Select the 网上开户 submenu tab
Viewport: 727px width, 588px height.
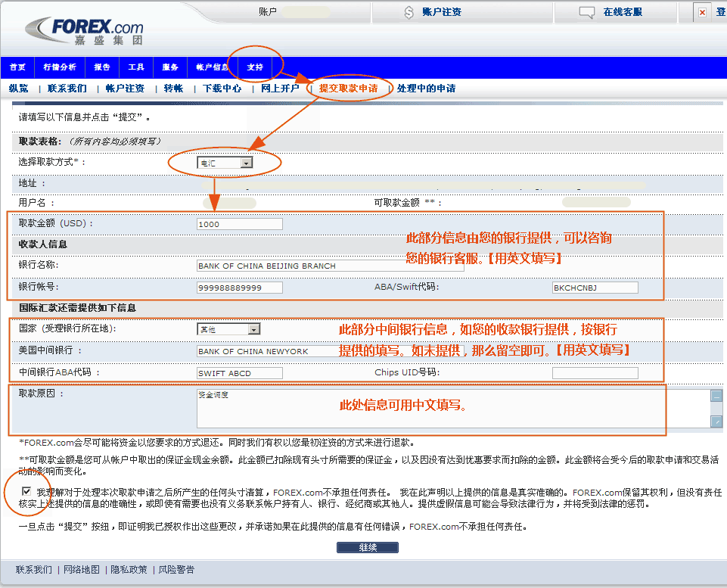(x=280, y=88)
